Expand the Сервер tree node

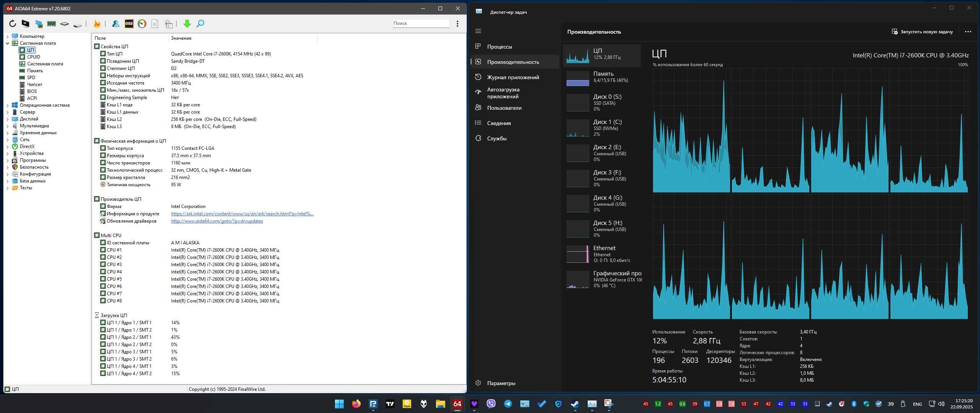(7, 112)
